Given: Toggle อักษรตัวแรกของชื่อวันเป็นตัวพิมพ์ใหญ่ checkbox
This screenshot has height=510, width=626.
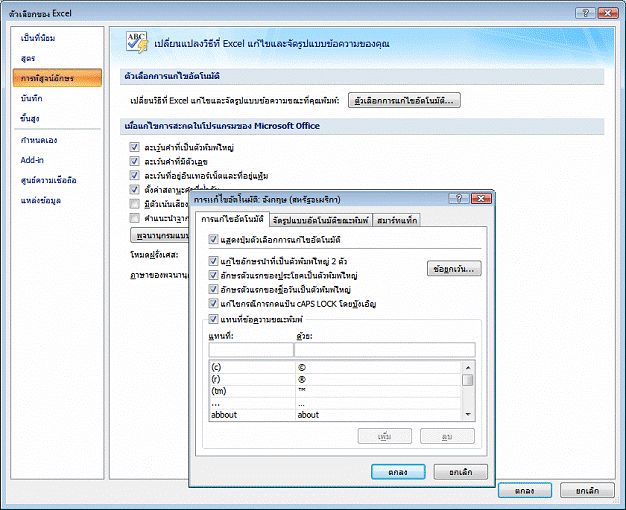Looking at the screenshot, I should (x=213, y=289).
